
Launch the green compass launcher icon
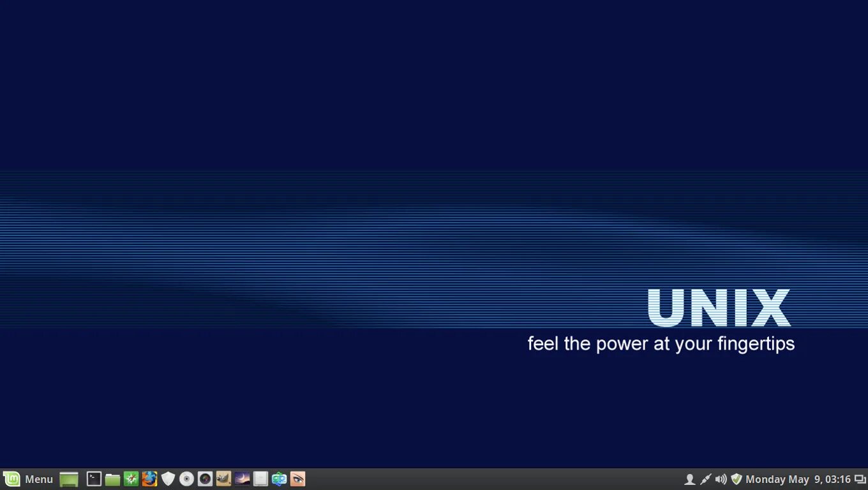coord(131,479)
